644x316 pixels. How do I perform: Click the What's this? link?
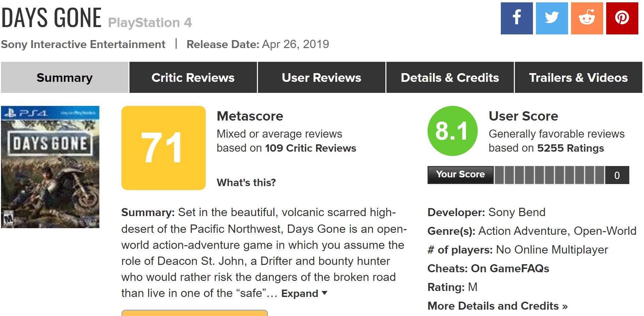pos(246,182)
